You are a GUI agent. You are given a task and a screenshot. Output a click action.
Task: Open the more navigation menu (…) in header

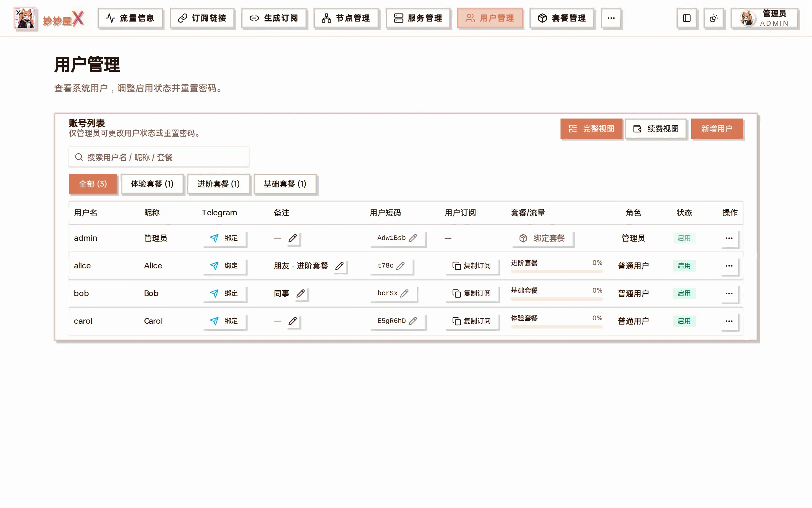tap(611, 18)
